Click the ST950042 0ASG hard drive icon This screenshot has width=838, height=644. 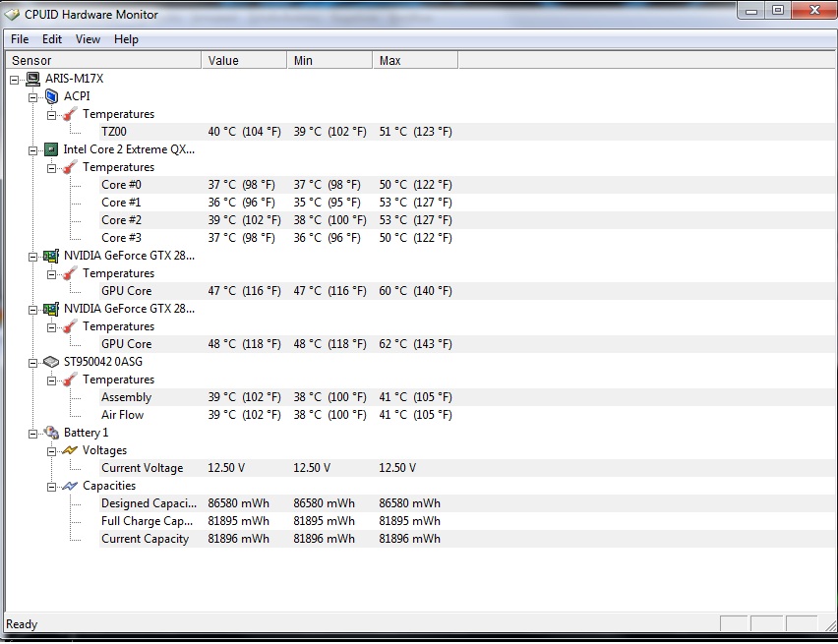click(x=51, y=362)
